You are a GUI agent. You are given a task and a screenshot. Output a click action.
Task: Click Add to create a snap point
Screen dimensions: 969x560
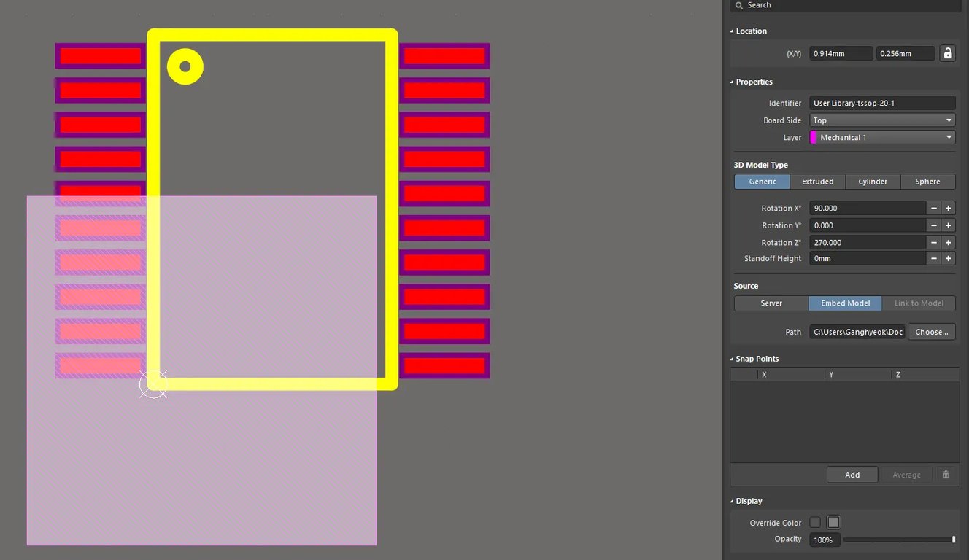point(852,475)
